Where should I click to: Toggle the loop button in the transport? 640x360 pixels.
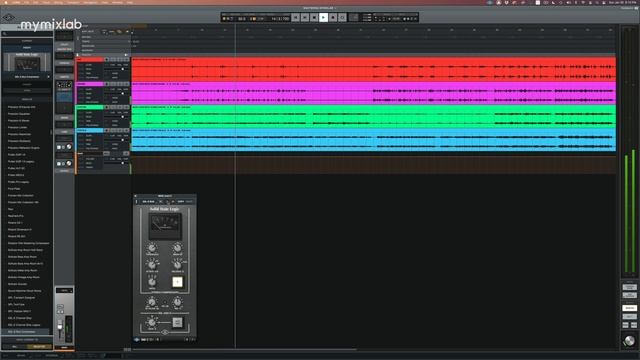(x=342, y=18)
